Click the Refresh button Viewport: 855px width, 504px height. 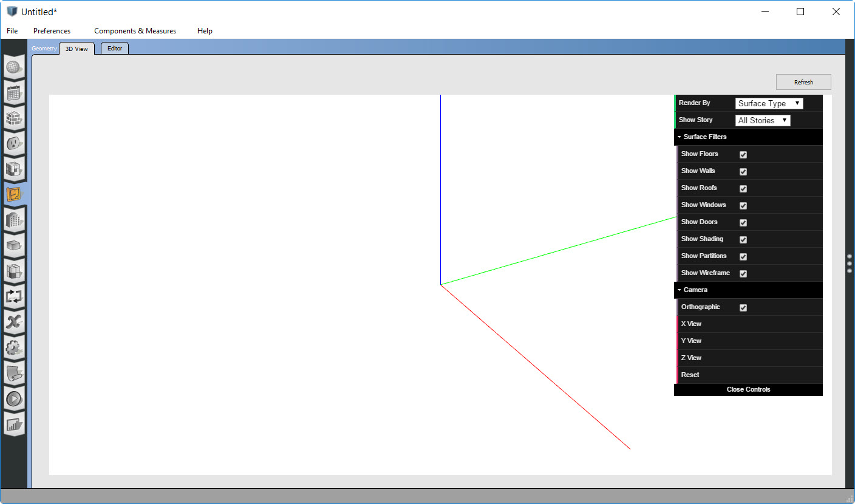pyautogui.click(x=803, y=81)
